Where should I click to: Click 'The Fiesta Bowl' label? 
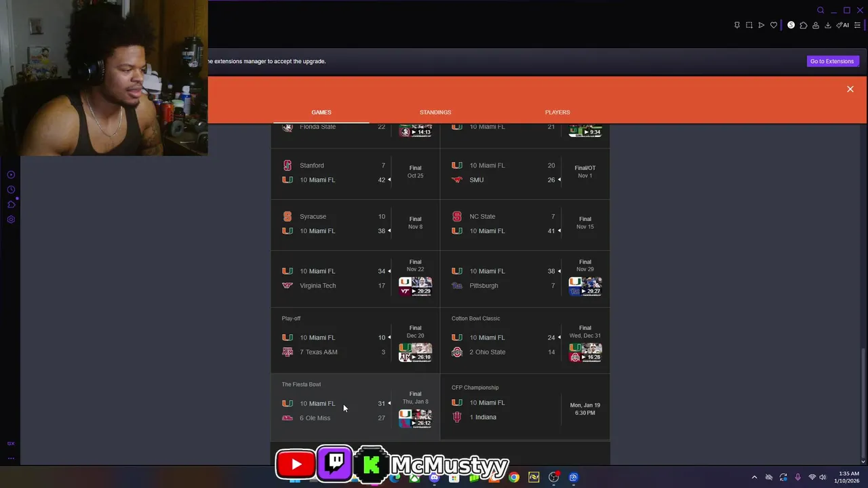pyautogui.click(x=301, y=384)
